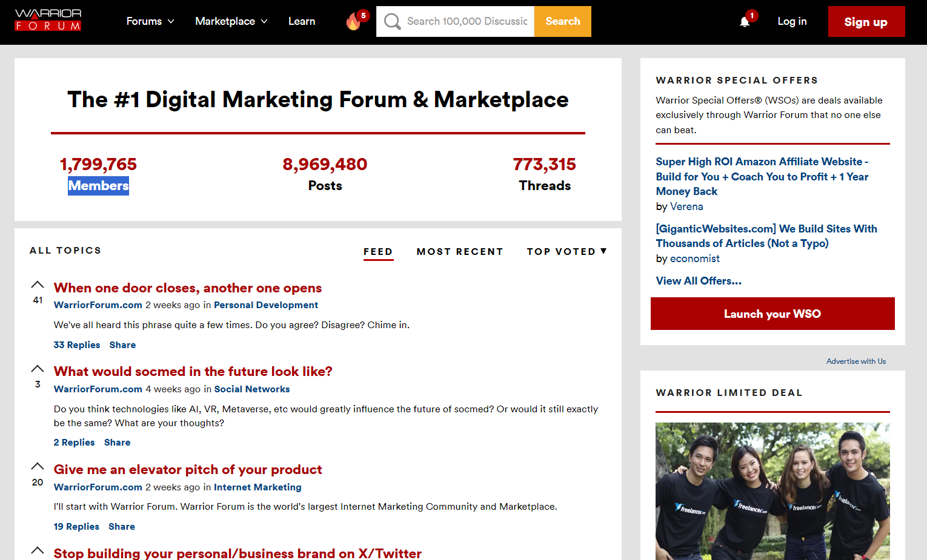This screenshot has height=560, width=927.
Task: Click the '20' vote count
Action: [38, 483]
